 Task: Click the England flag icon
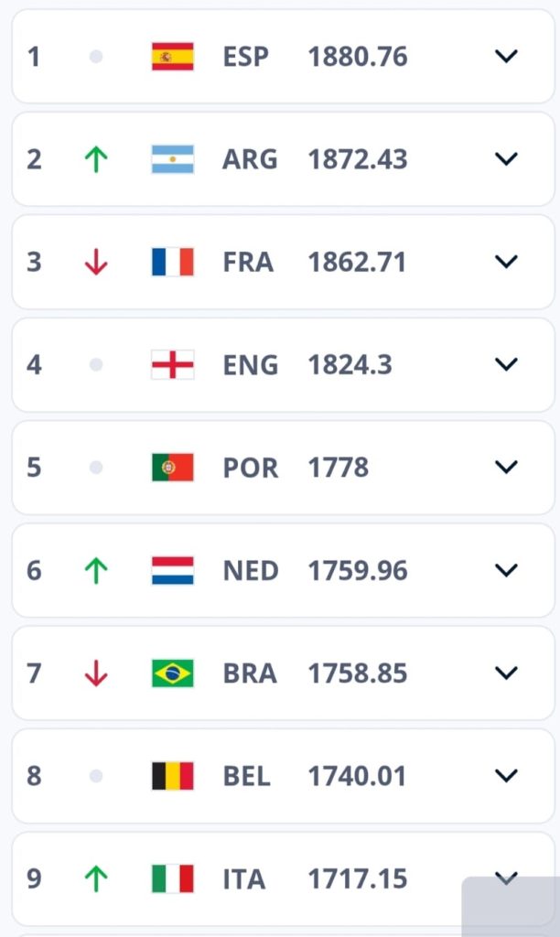[x=172, y=365]
